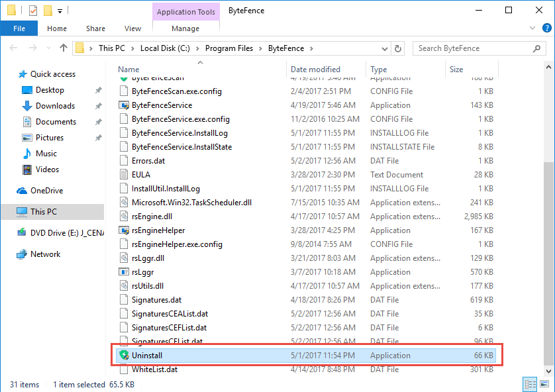Open the Manage tab under Application Tools
555x392 pixels.
[185, 28]
